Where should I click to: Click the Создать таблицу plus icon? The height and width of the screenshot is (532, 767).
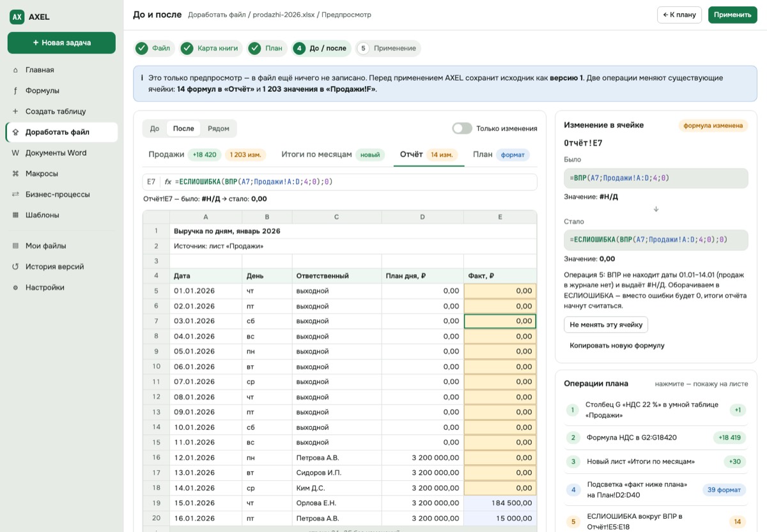click(x=15, y=111)
